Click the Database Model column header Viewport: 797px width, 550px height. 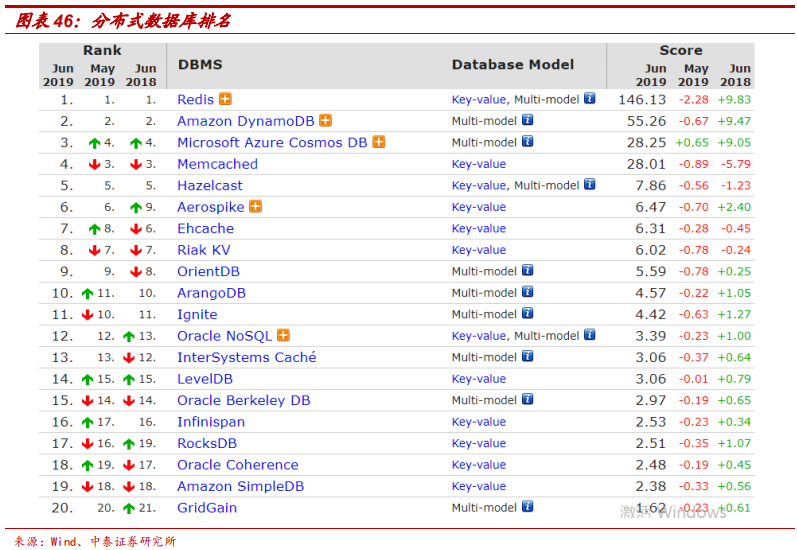[x=513, y=65]
